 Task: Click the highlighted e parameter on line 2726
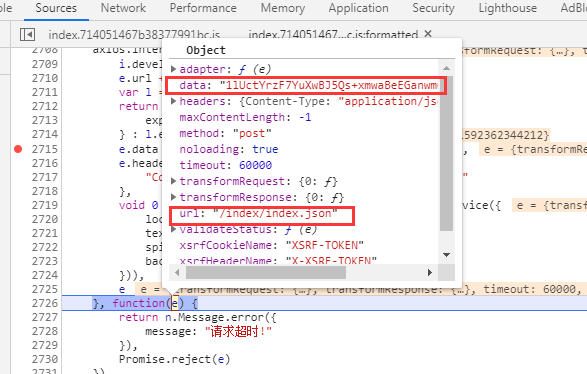click(x=174, y=303)
